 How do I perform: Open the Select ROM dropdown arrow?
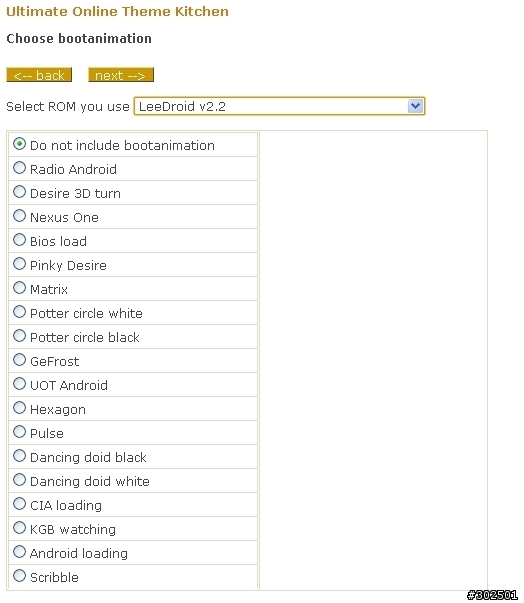coord(415,106)
